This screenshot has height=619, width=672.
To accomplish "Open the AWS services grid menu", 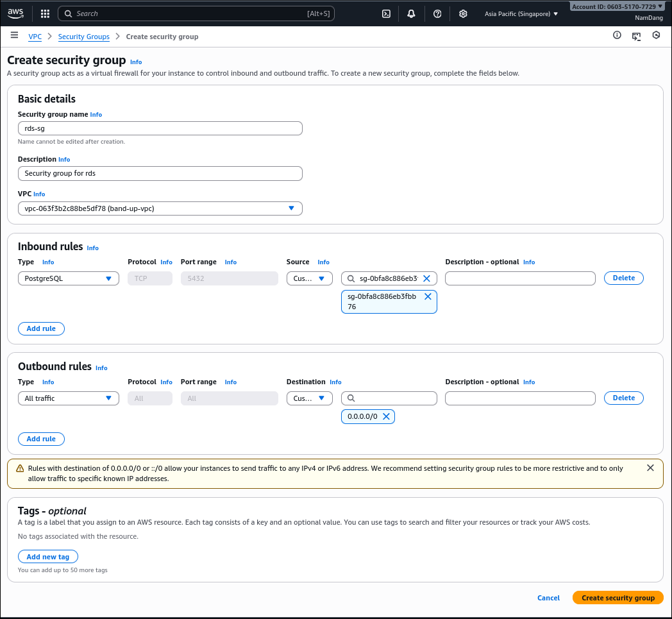I will 45,13.
